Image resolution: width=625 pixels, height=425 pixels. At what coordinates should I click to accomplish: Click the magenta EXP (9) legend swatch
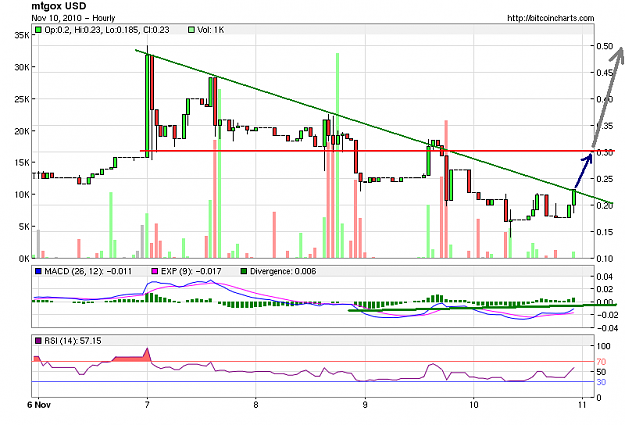click(155, 272)
